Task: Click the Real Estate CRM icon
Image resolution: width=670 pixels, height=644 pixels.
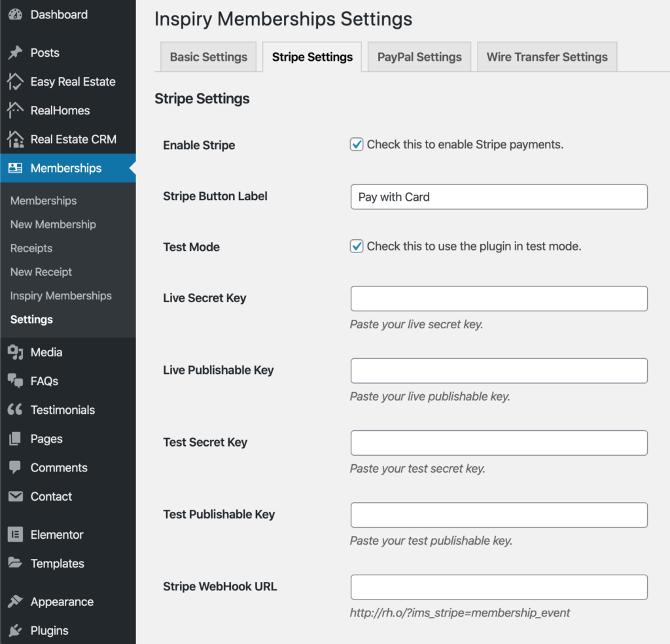Action: pyautogui.click(x=16, y=139)
